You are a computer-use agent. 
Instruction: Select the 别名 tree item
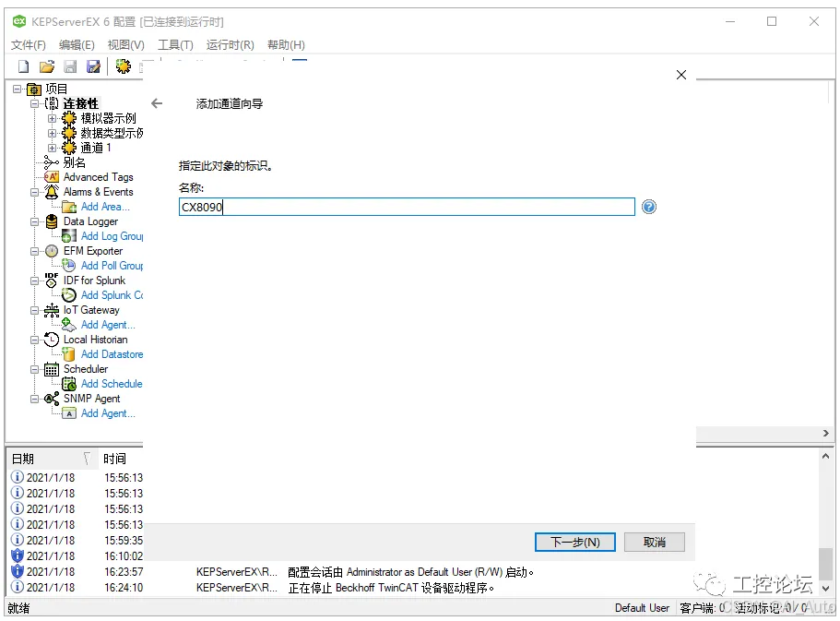coord(74,162)
